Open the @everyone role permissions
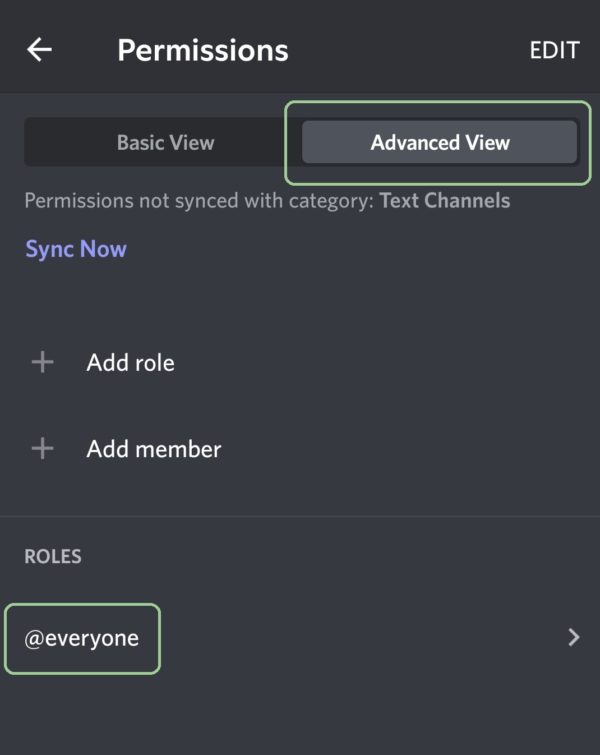 [x=300, y=638]
